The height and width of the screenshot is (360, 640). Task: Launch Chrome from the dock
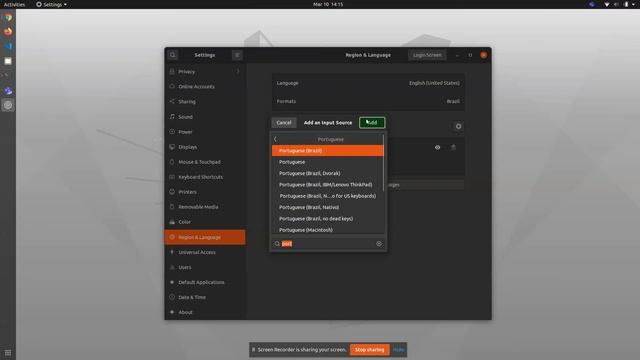(8, 18)
